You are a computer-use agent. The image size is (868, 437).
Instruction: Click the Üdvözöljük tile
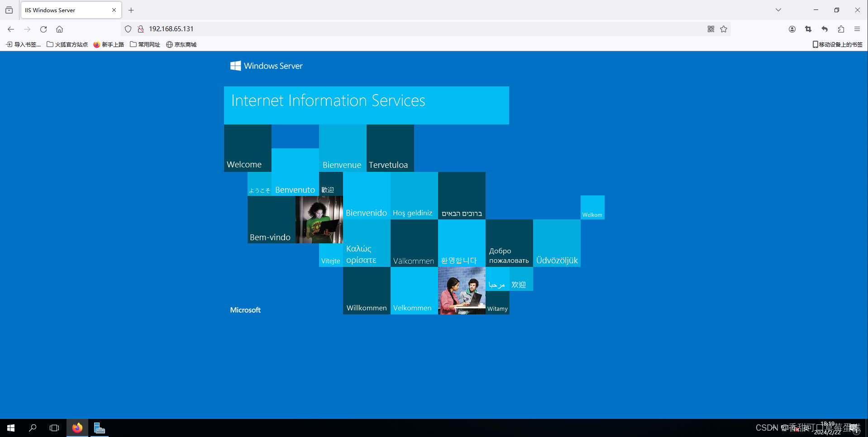point(557,243)
